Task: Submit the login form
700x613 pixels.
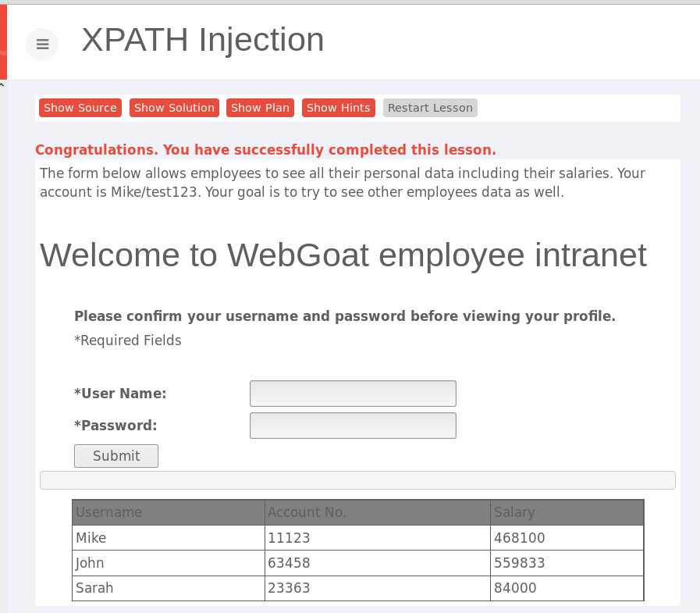Action: pyautogui.click(x=116, y=456)
